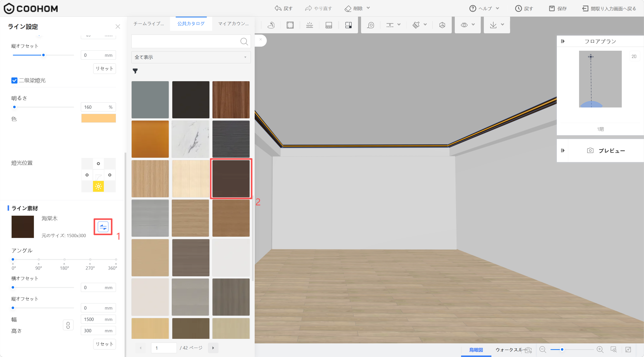The height and width of the screenshot is (357, 644).
Task: Open the funnel filter under 全て表示
Action: (x=135, y=71)
